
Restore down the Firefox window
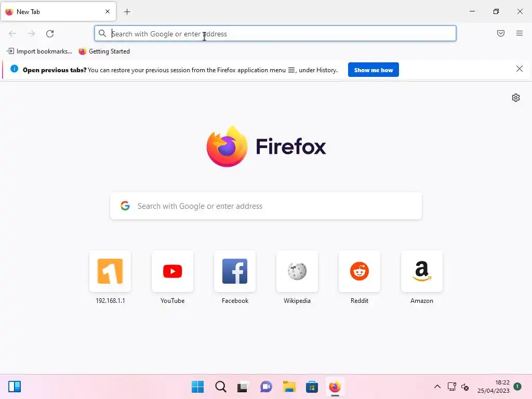pyautogui.click(x=496, y=11)
